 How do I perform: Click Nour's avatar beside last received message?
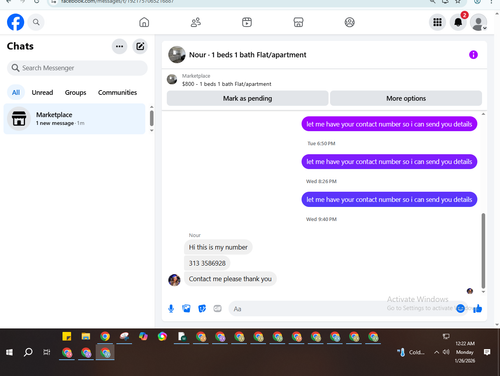(174, 280)
